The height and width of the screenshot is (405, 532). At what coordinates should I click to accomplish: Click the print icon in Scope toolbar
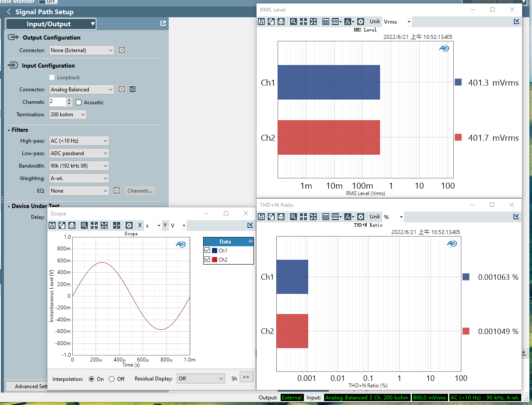[x=72, y=225]
